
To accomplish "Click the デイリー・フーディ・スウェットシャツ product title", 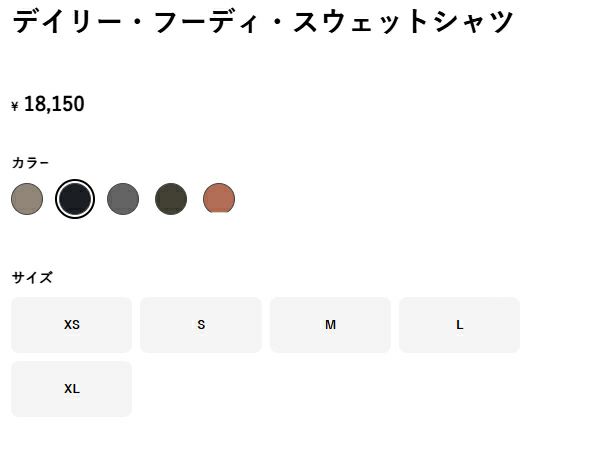I will (x=263, y=21).
